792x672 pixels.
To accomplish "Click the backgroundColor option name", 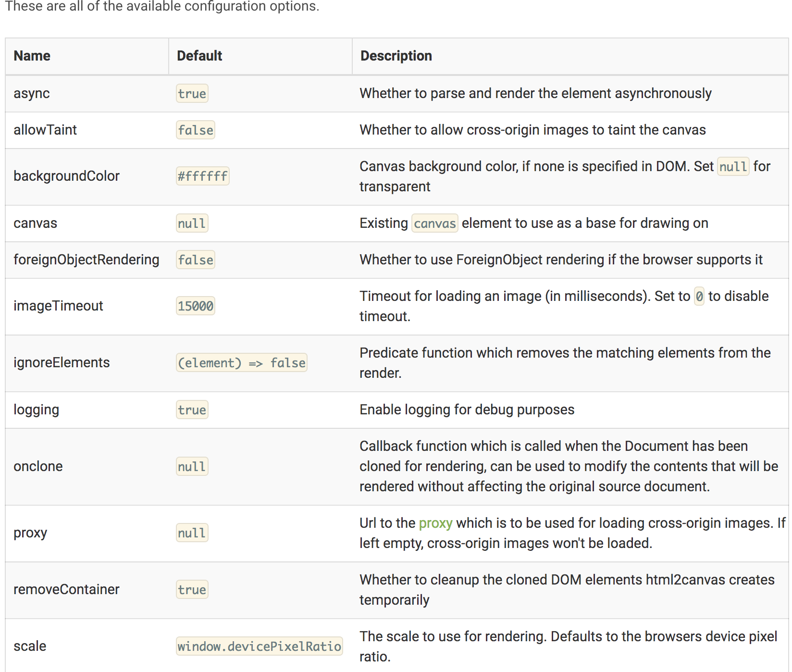I will [66, 176].
